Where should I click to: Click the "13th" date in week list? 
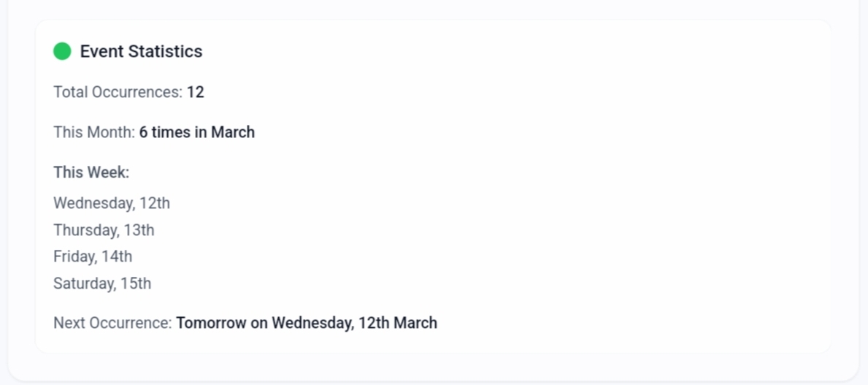tap(139, 230)
